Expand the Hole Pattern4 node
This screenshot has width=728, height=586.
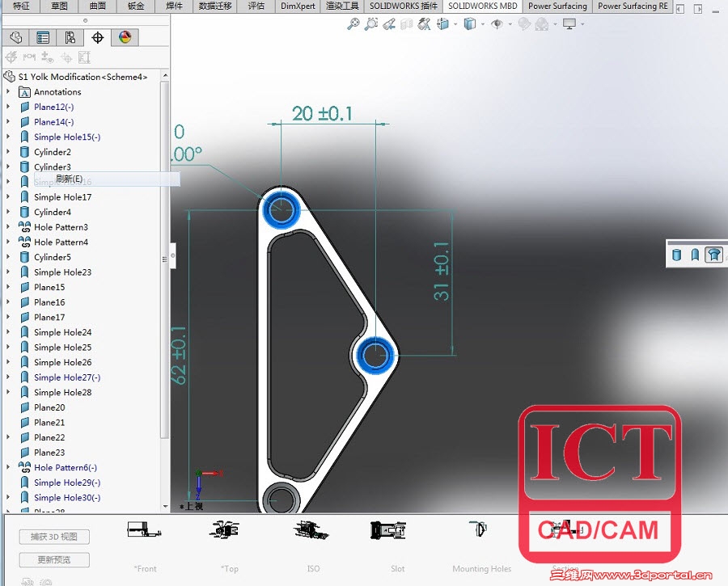[8, 242]
